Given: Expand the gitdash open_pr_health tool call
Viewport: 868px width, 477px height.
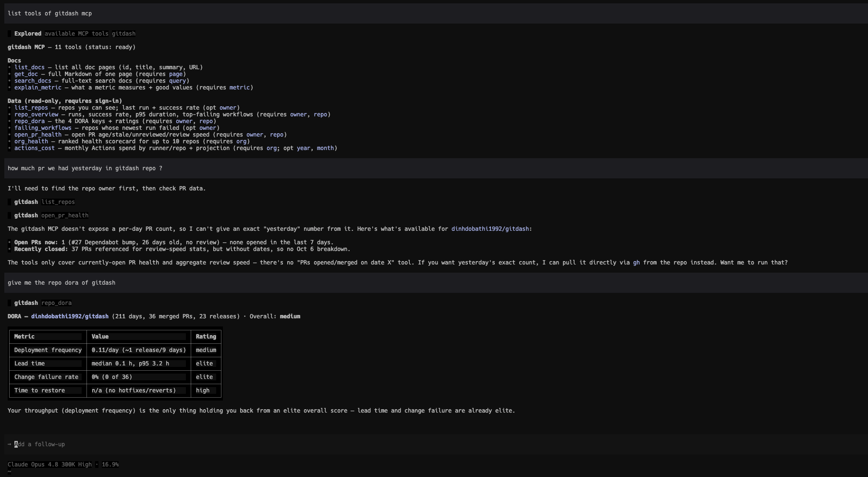Looking at the screenshot, I should point(49,215).
